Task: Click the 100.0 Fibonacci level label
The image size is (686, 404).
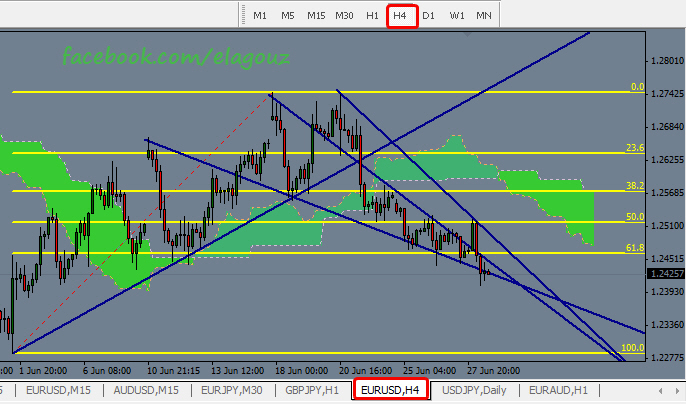Action: click(633, 348)
